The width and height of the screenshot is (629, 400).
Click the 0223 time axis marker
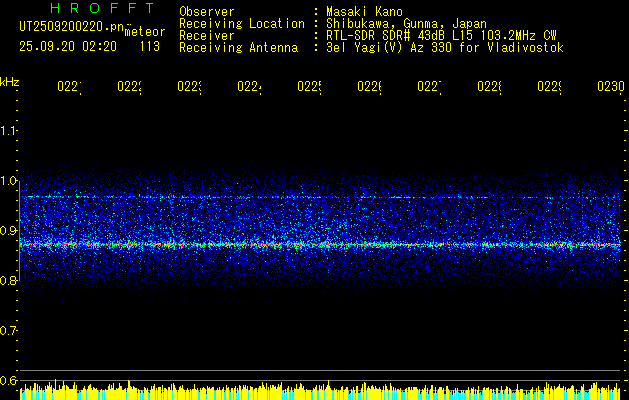click(189, 87)
